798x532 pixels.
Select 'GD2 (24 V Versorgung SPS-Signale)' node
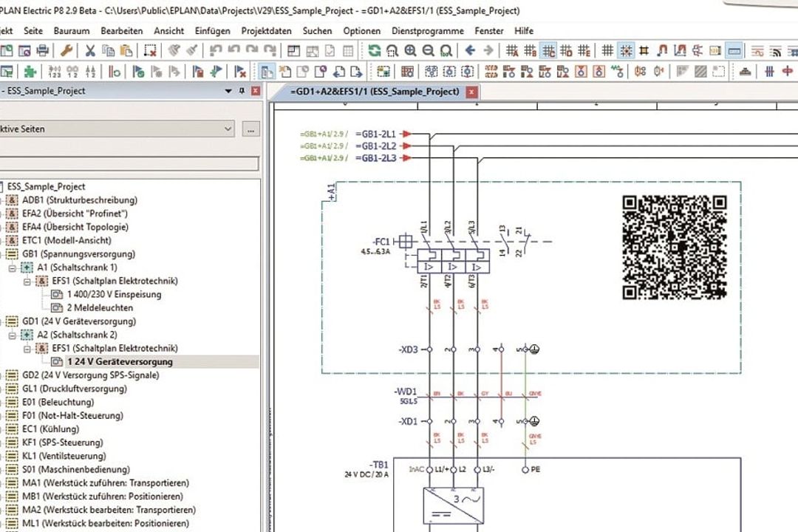tap(91, 375)
